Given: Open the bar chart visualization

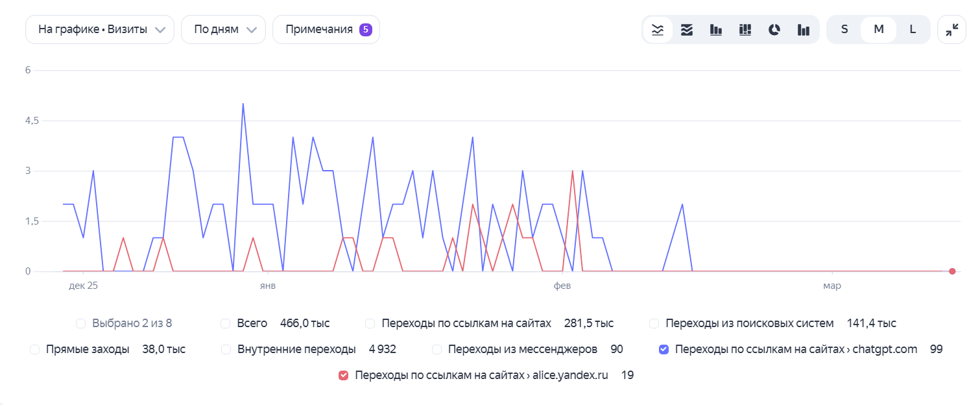Looking at the screenshot, I should [715, 29].
